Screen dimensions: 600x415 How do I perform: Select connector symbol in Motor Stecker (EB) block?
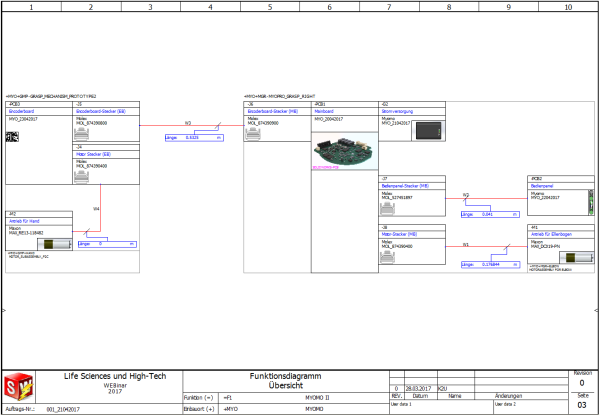click(x=81, y=177)
